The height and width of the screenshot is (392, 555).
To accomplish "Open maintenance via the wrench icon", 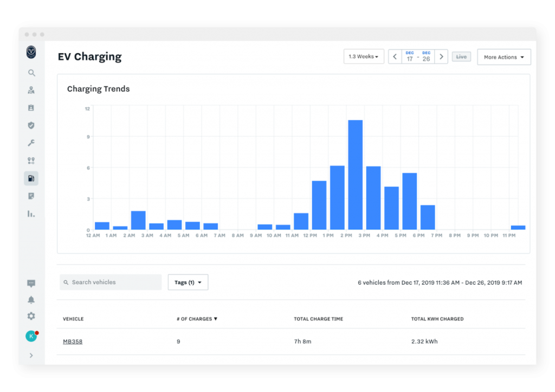I will 31,143.
